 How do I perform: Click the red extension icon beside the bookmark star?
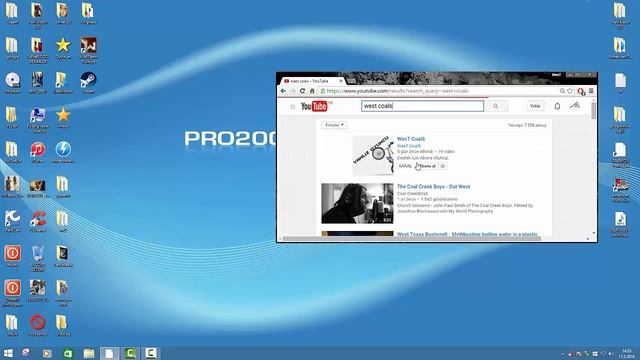(581, 91)
